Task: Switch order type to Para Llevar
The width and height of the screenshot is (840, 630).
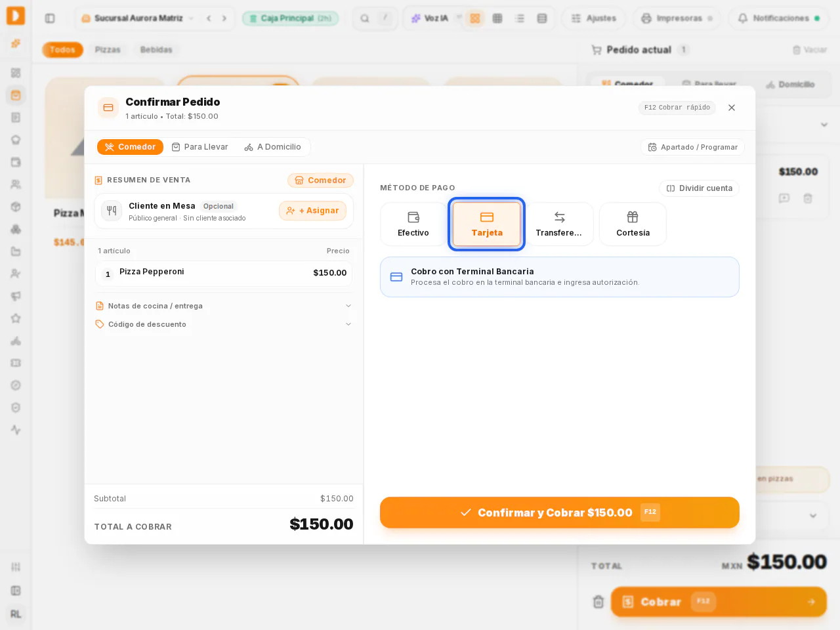Action: tap(200, 147)
